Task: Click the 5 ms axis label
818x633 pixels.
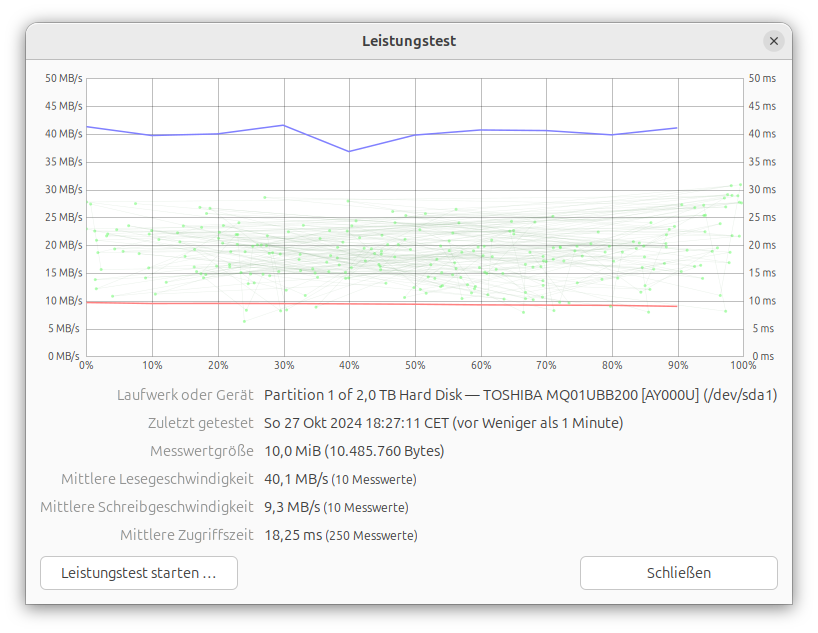Action: pos(763,329)
